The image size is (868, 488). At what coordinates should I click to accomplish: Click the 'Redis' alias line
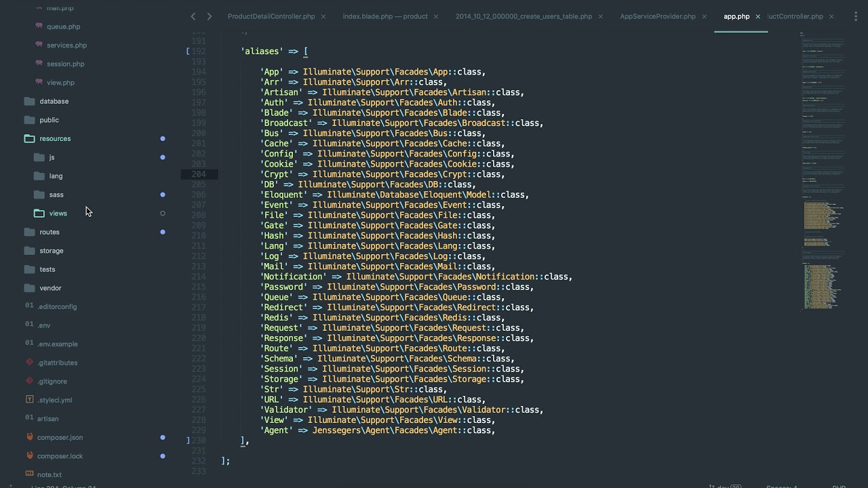382,317
